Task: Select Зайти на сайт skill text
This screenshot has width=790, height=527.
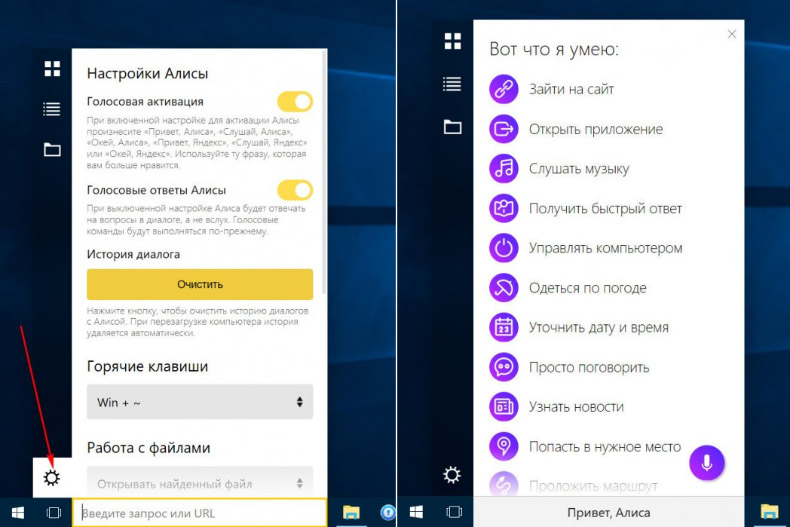Action: (571, 89)
